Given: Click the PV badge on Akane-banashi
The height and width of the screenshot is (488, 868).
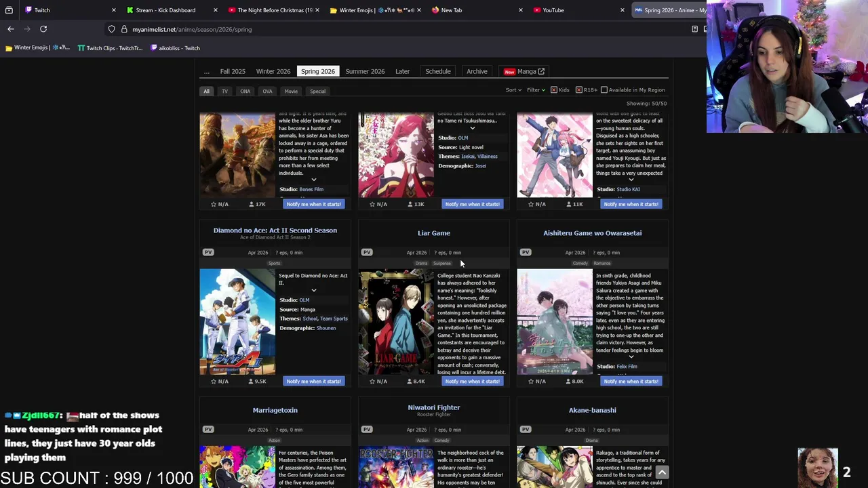Looking at the screenshot, I should pos(526,429).
